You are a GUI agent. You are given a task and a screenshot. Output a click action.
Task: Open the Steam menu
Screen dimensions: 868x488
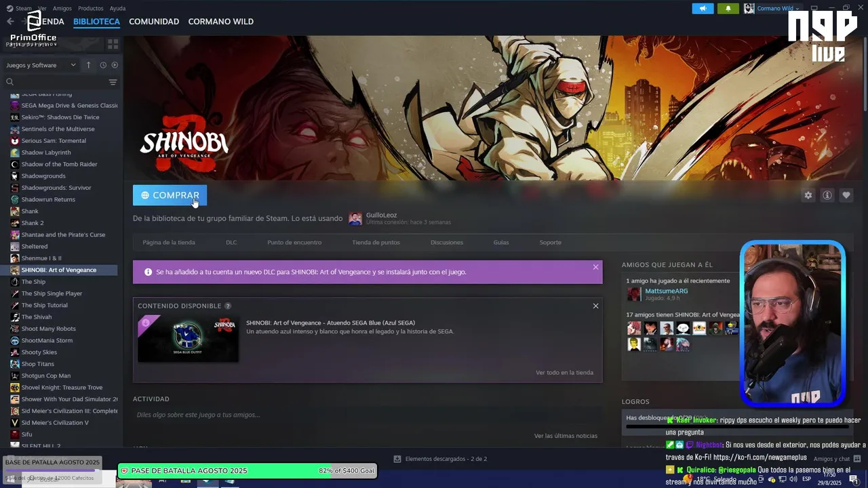coord(24,8)
